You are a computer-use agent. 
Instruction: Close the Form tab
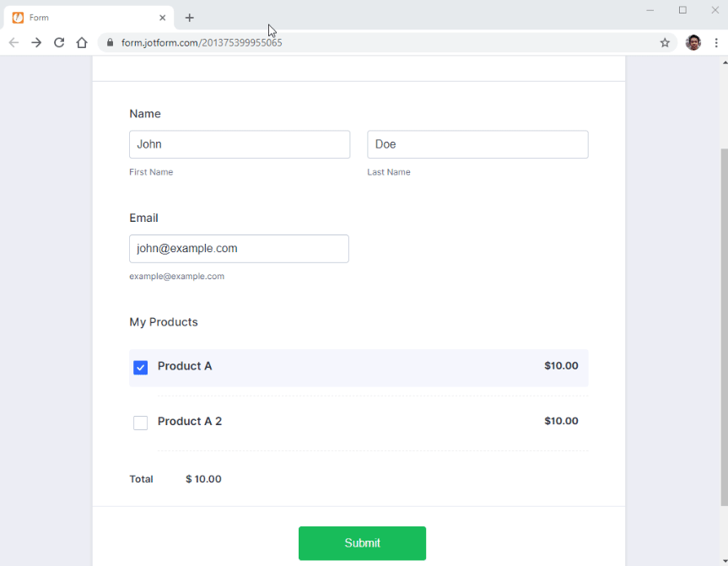[x=163, y=18]
